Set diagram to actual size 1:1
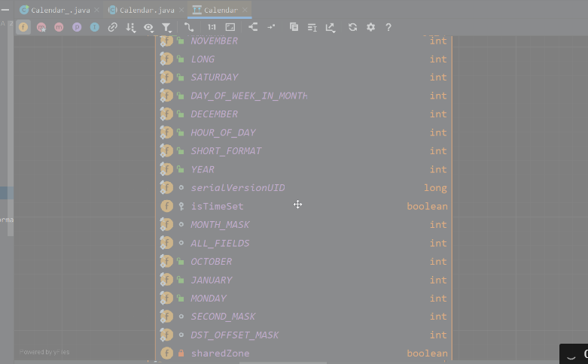This screenshot has height=364, width=588. pyautogui.click(x=212, y=27)
